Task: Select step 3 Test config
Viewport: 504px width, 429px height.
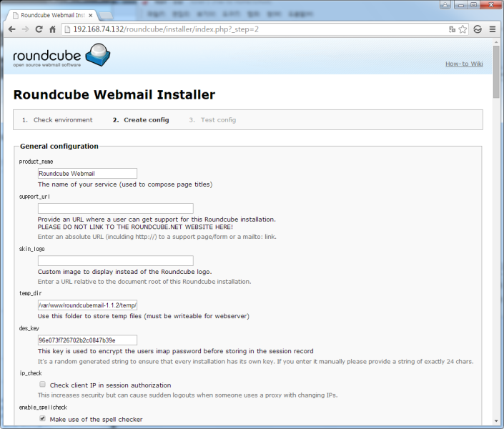Action: coord(212,119)
